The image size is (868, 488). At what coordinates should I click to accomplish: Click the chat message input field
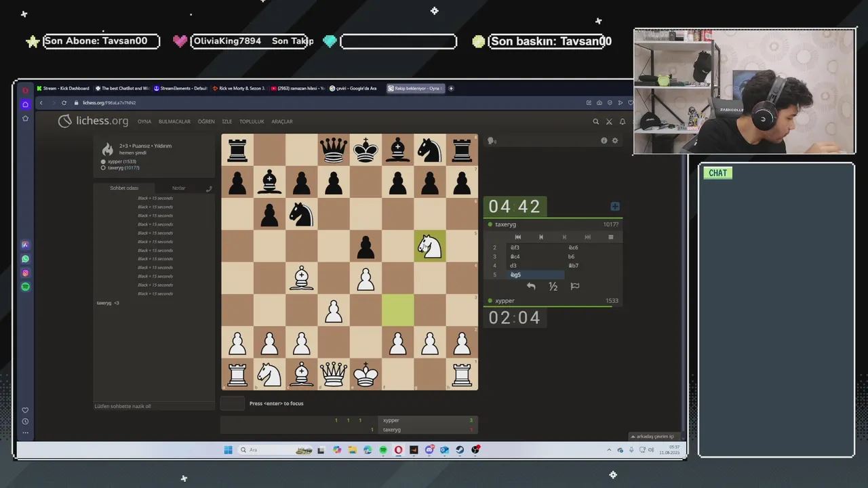tap(154, 406)
